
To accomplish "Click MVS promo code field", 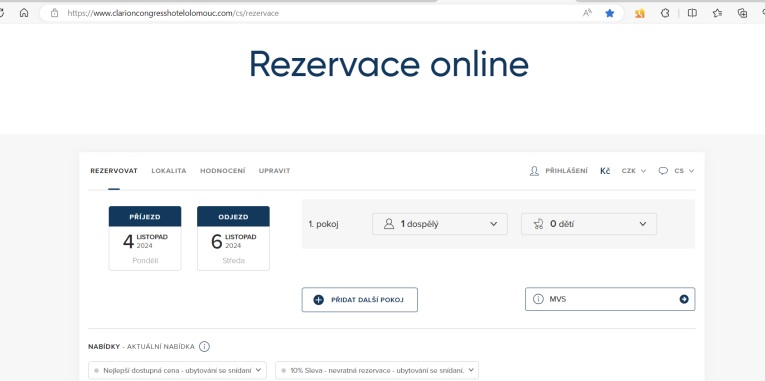I will [610, 299].
